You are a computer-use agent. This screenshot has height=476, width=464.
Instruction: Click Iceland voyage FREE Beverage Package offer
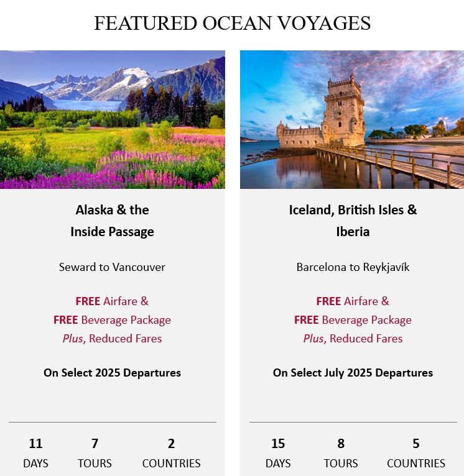click(x=353, y=320)
